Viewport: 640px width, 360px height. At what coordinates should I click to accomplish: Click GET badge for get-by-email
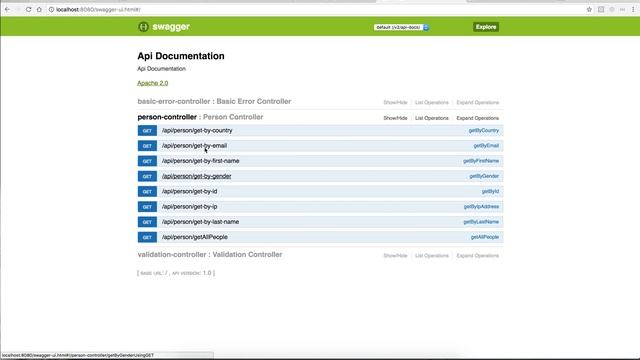click(147, 146)
